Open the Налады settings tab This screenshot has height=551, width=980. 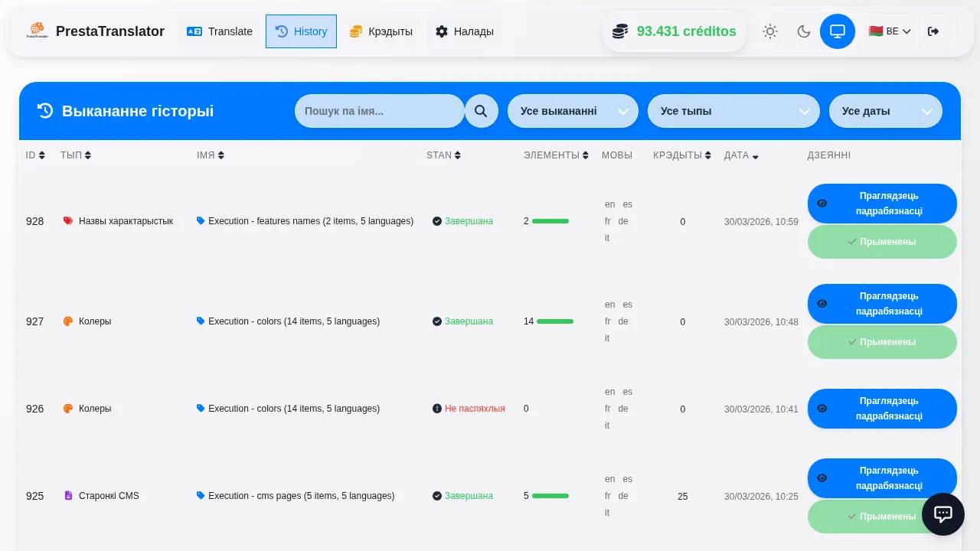tap(465, 31)
